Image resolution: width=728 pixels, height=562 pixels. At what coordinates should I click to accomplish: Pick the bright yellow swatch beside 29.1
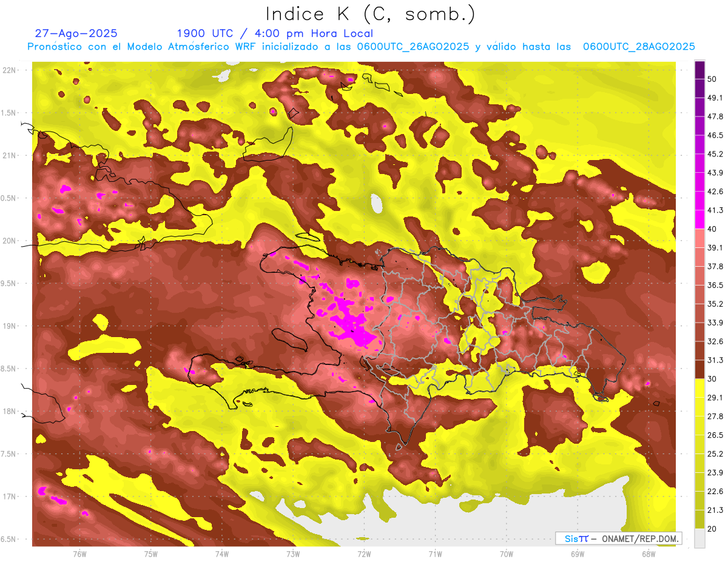pyautogui.click(x=699, y=388)
